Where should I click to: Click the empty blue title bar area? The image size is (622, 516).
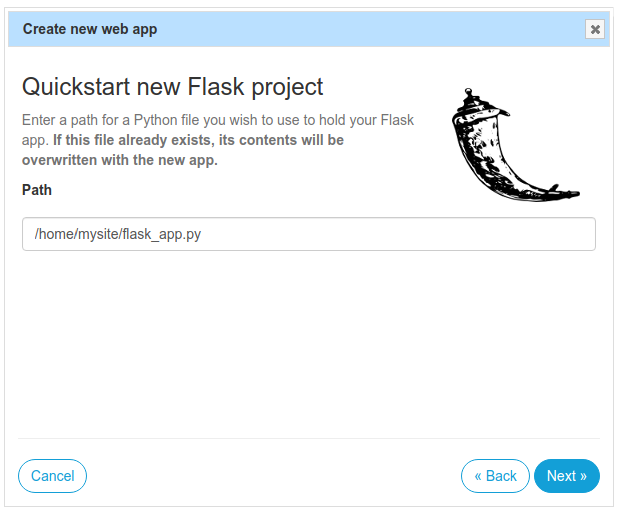click(x=370, y=29)
